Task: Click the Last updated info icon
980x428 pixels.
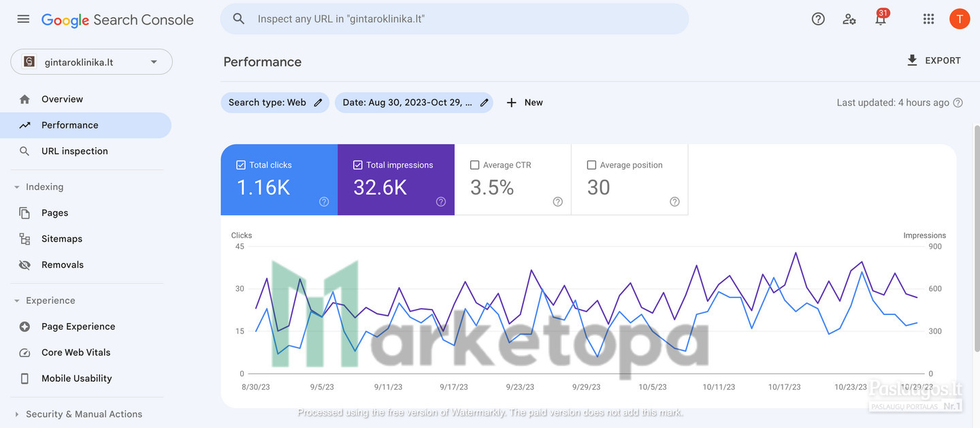Action: pos(958,103)
